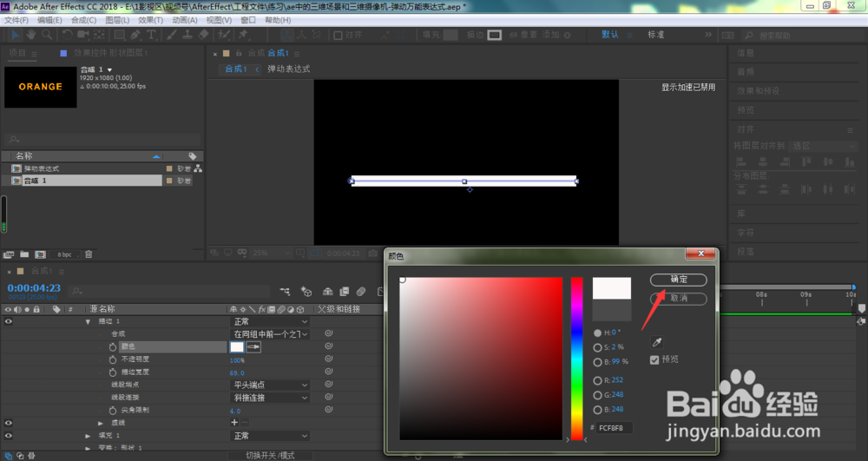Open 编辑(E) menu
The image size is (868, 461).
pos(49,20)
